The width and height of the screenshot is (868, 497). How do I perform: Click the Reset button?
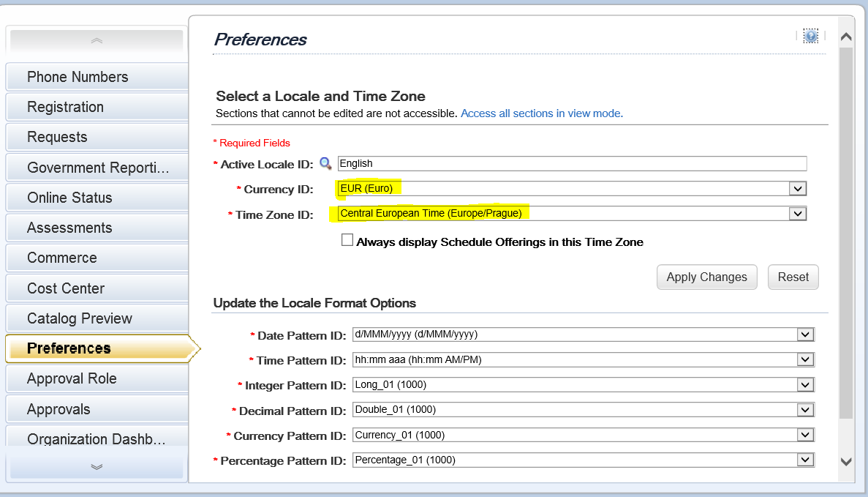point(793,277)
